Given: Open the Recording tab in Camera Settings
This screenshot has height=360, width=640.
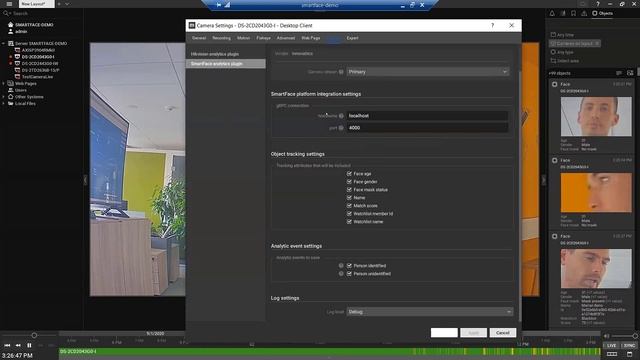Looking at the screenshot, I should point(222,38).
